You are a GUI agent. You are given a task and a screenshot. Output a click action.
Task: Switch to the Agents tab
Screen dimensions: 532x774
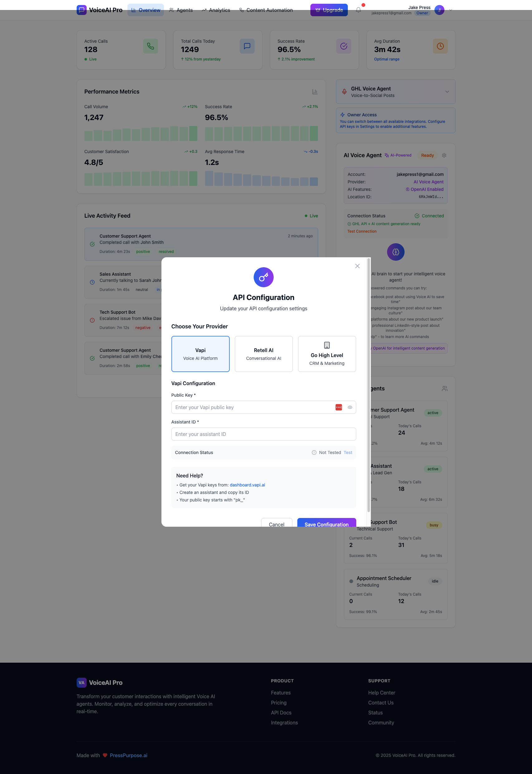pos(181,10)
